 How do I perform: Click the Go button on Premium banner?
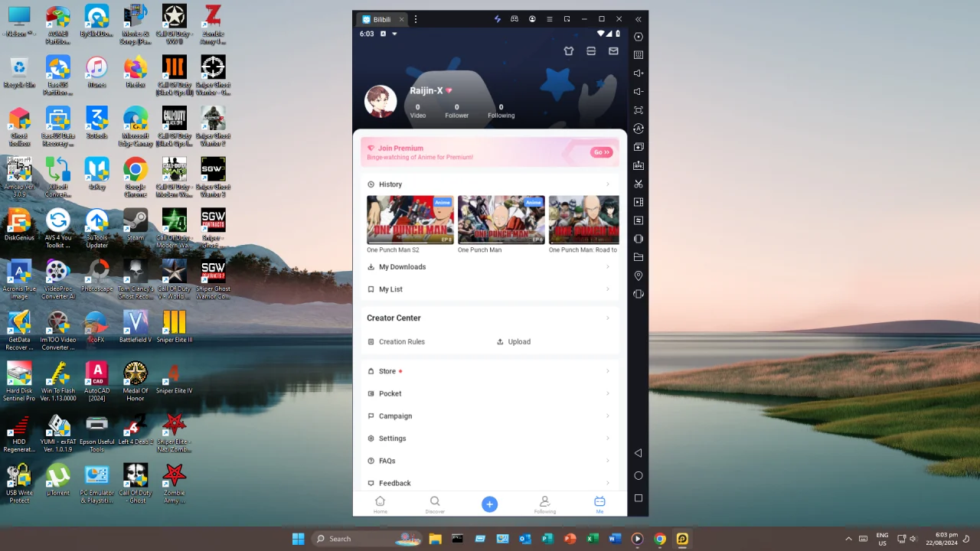tap(602, 152)
